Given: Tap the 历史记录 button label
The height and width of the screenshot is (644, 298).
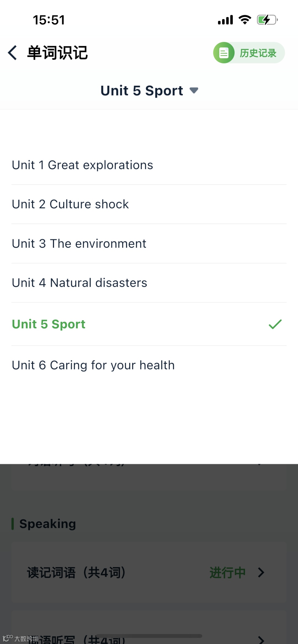Looking at the screenshot, I should 258,53.
